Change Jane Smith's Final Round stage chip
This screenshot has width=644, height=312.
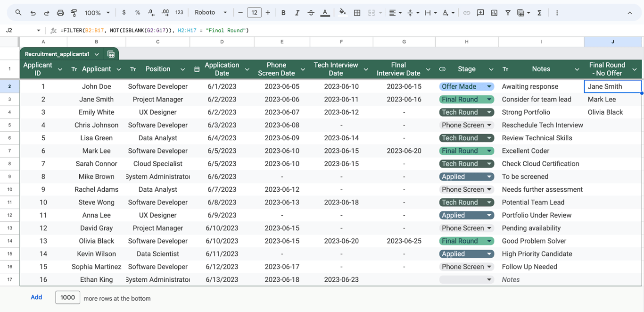pyautogui.click(x=467, y=100)
